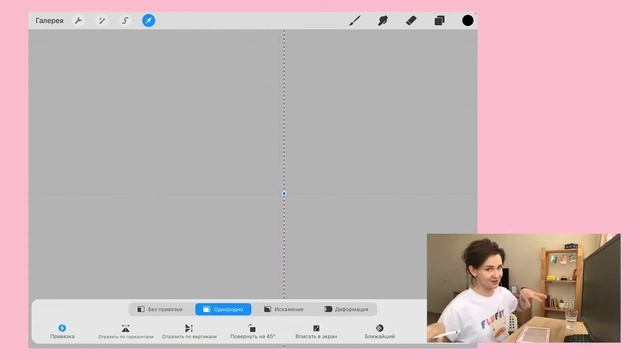Click Вписать в экран fit button
The width and height of the screenshot is (640, 360).
coord(316,331)
